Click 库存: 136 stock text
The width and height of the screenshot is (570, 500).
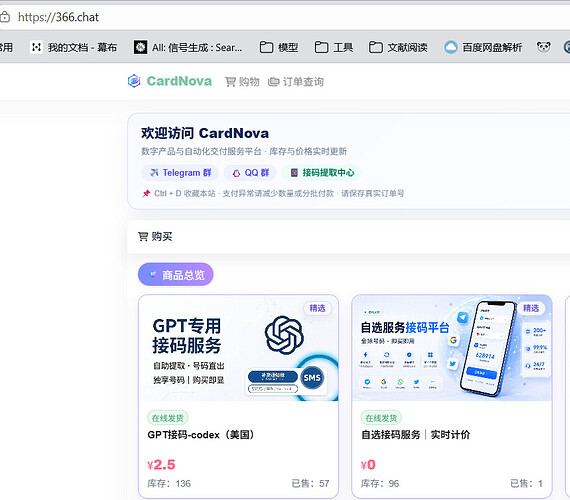pos(169,483)
